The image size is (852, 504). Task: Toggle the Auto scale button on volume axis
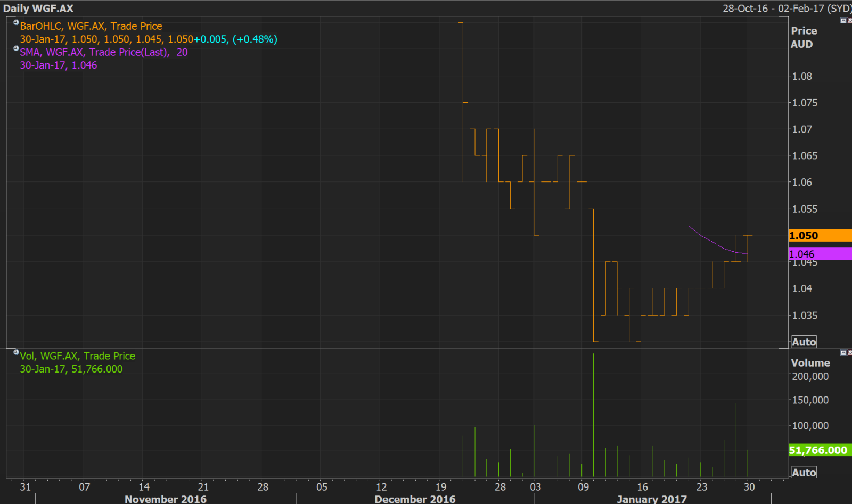pyautogui.click(x=804, y=472)
